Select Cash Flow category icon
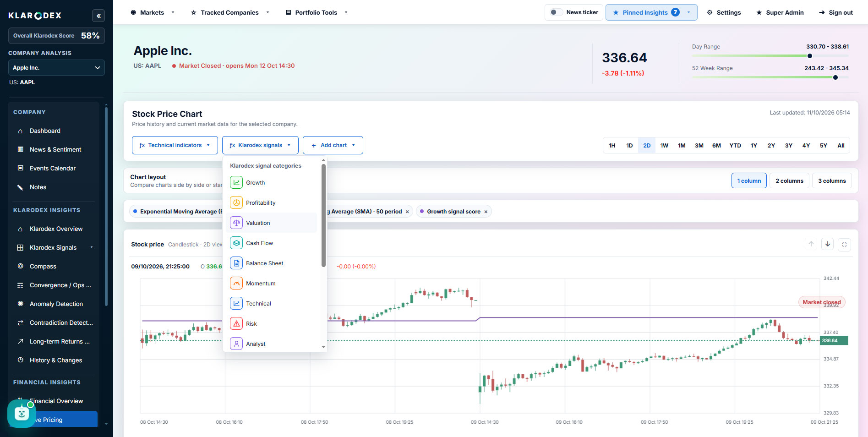 click(236, 243)
